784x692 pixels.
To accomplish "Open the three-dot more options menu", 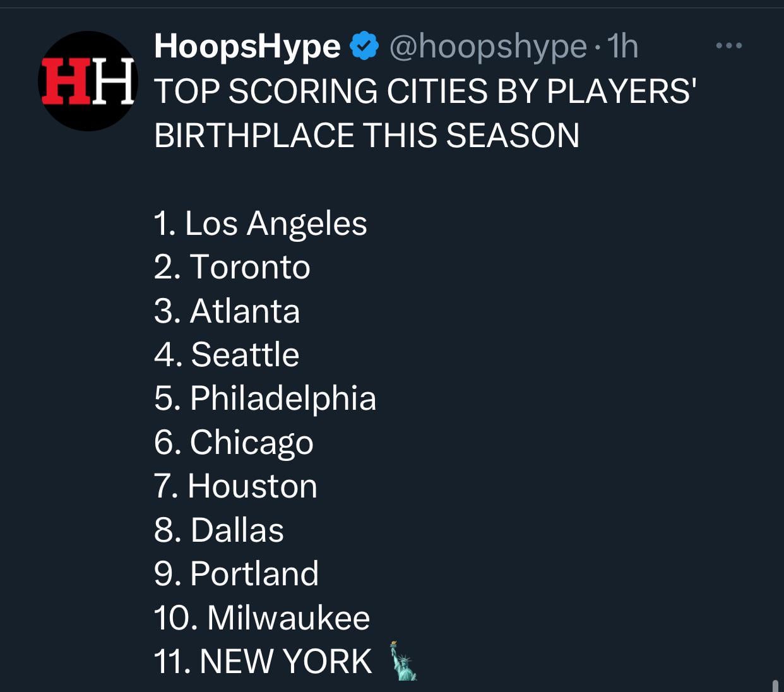I will (729, 46).
